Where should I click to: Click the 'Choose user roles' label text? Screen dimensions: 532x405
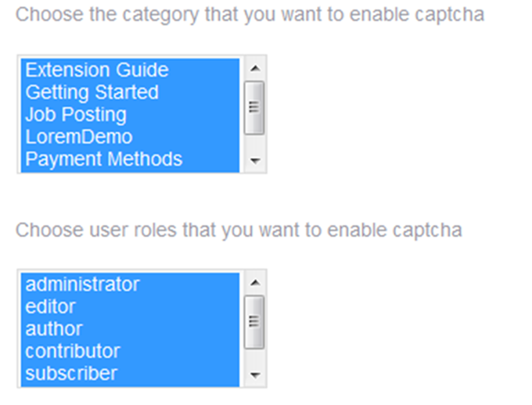(x=239, y=230)
